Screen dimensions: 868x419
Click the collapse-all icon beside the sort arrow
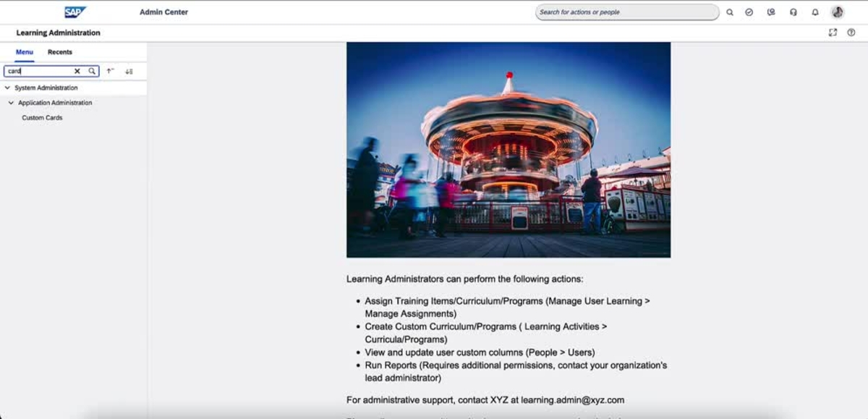click(128, 71)
